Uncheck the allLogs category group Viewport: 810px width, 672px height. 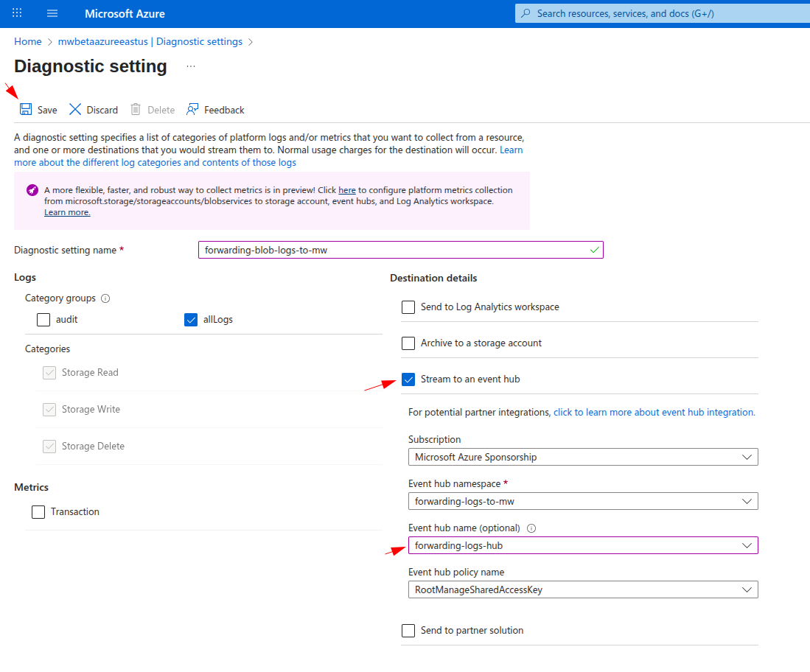(191, 319)
